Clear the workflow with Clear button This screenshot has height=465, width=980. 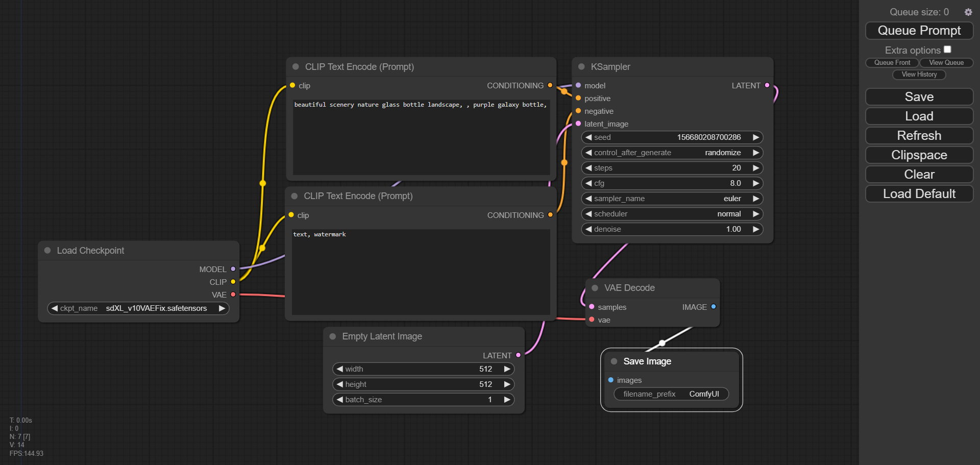coord(919,175)
